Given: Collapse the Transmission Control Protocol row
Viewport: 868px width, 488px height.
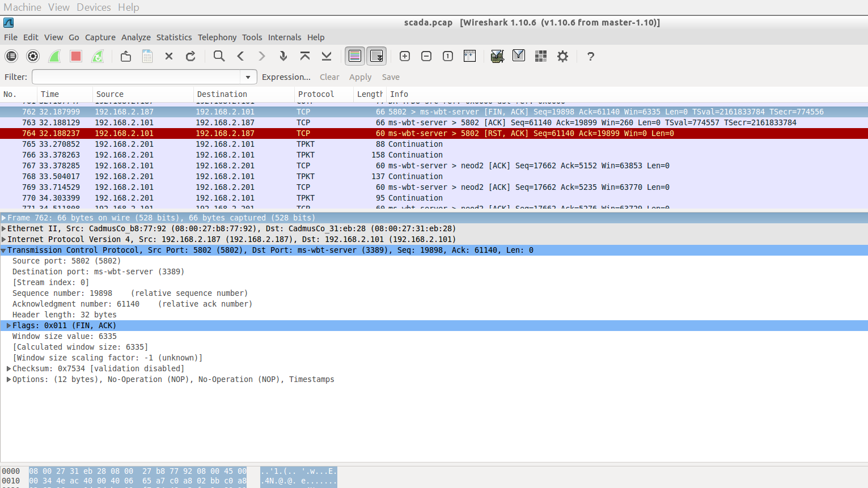Looking at the screenshot, I should pyautogui.click(x=4, y=250).
